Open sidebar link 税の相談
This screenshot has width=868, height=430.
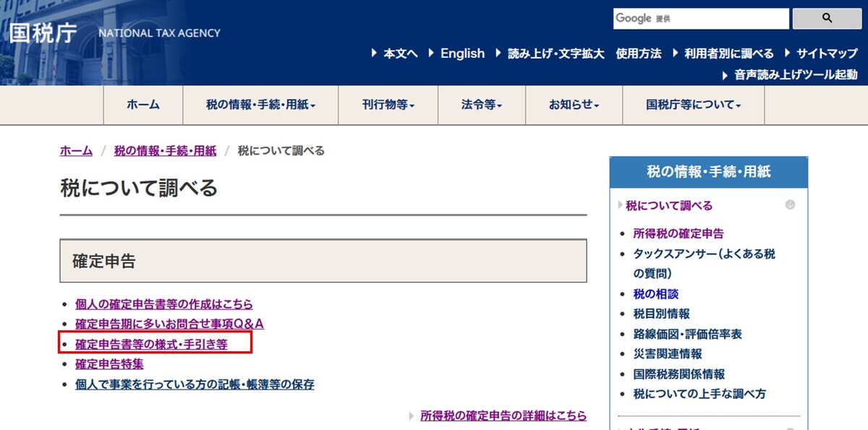pos(655,294)
